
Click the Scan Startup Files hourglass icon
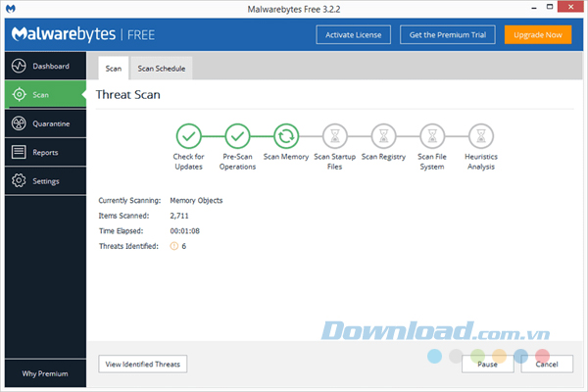[x=335, y=136]
